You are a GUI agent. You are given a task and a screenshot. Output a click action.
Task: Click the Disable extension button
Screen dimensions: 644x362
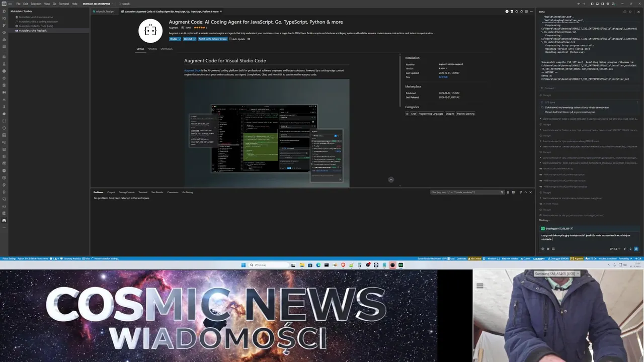click(x=173, y=39)
